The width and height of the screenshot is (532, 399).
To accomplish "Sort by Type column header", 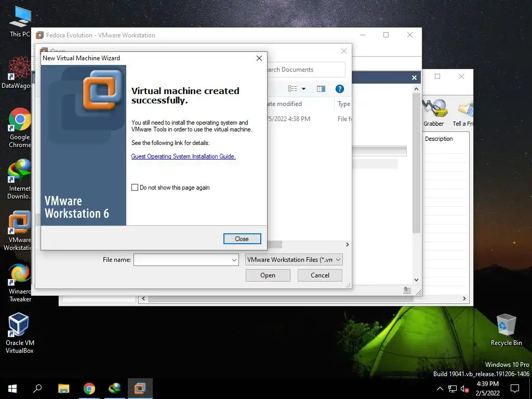I will (343, 104).
